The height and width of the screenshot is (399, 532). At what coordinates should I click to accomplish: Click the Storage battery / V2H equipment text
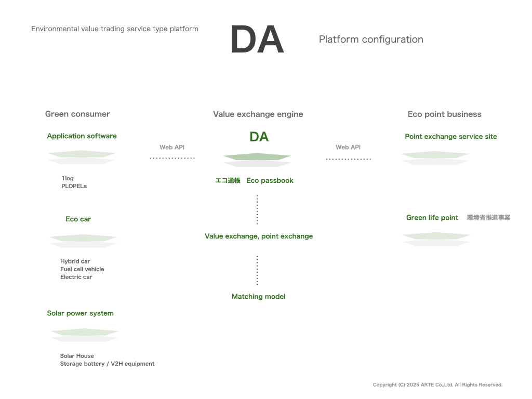click(107, 364)
